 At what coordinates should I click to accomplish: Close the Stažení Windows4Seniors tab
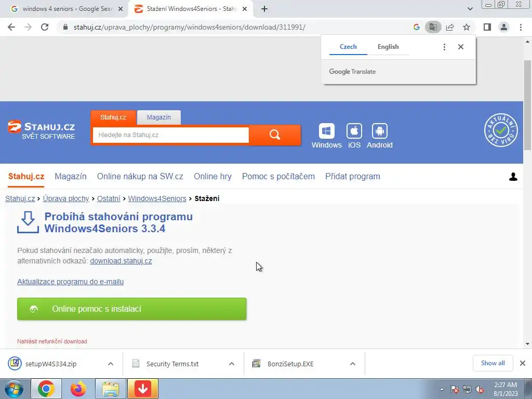click(x=245, y=9)
